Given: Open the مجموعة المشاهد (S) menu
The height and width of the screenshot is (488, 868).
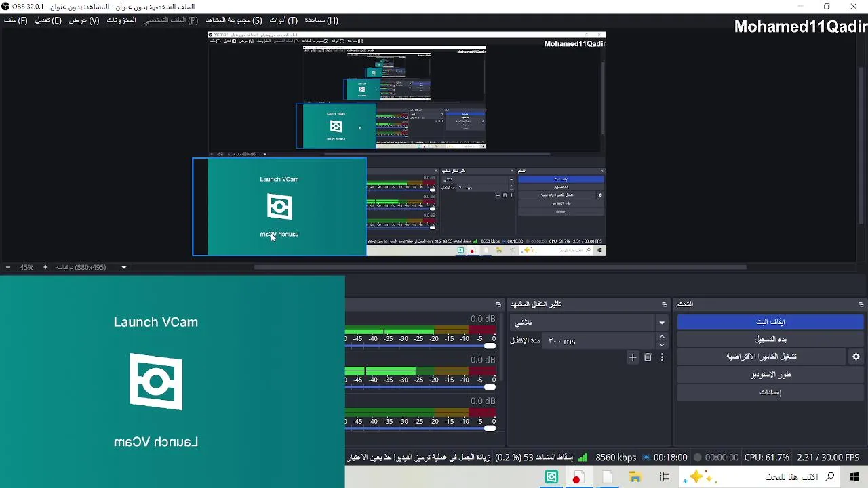Looking at the screenshot, I should tap(234, 20).
